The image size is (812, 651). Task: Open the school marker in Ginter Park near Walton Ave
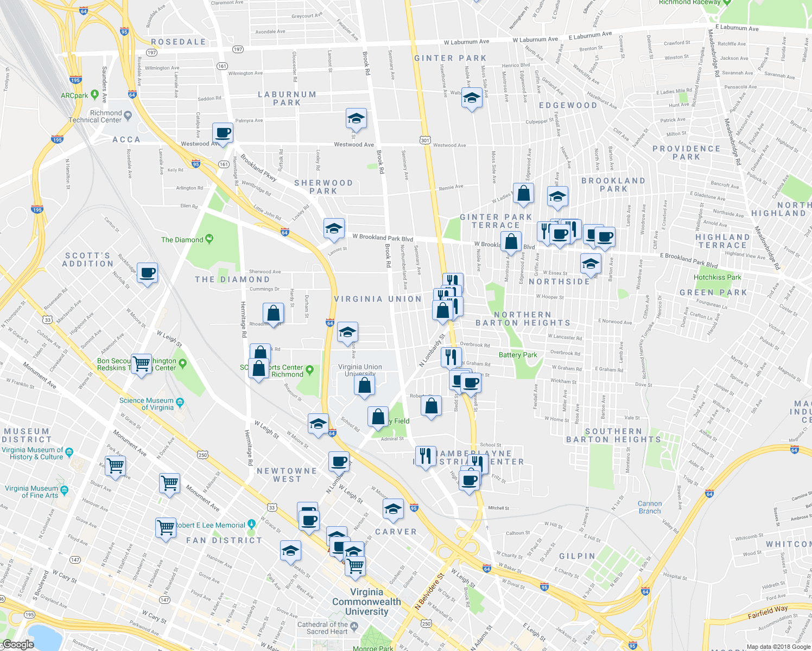[472, 99]
